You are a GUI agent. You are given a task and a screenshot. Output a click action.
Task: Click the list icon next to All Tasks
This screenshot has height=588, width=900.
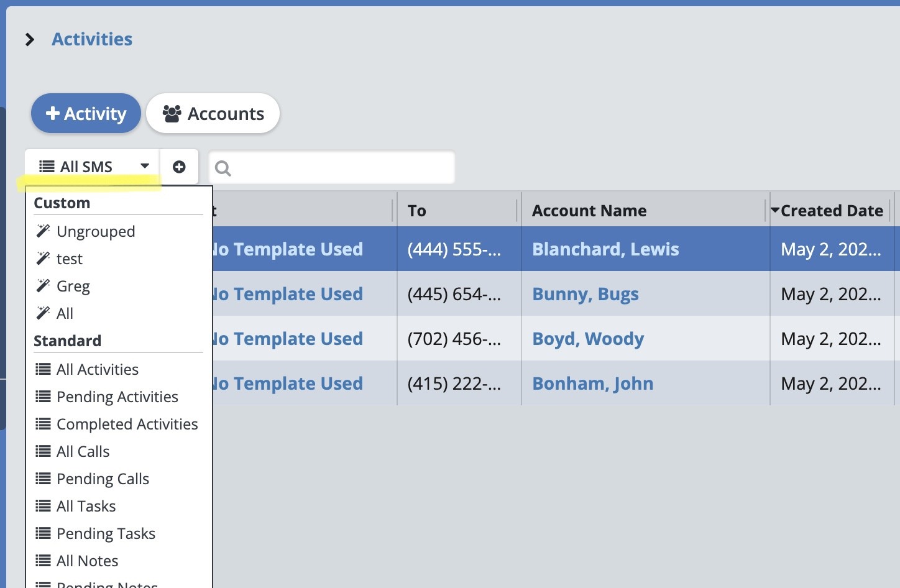43,506
